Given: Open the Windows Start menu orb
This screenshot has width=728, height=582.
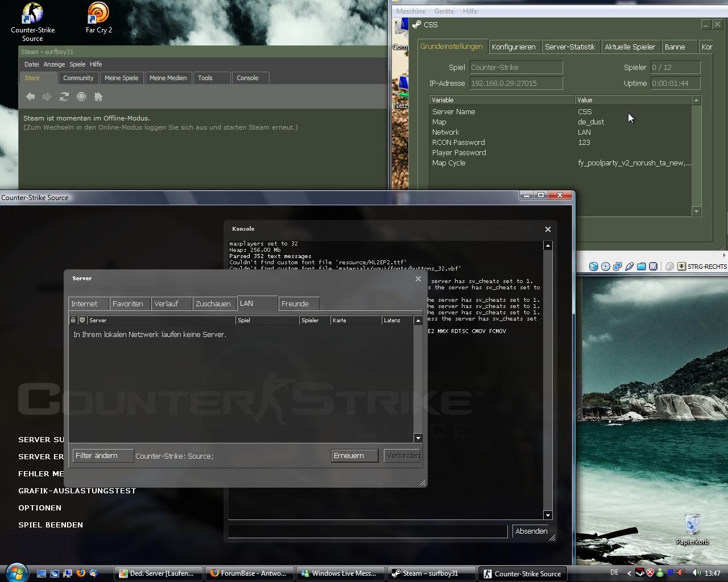Looking at the screenshot, I should click(x=16, y=572).
